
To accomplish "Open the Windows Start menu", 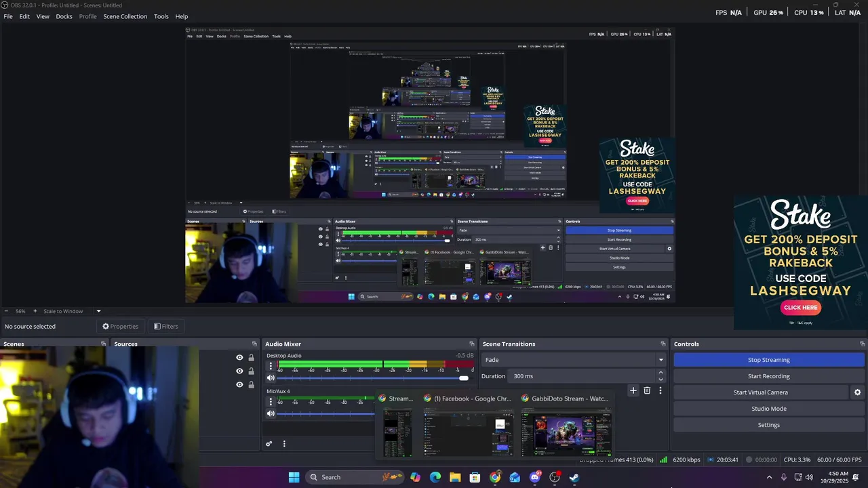I will click(294, 477).
